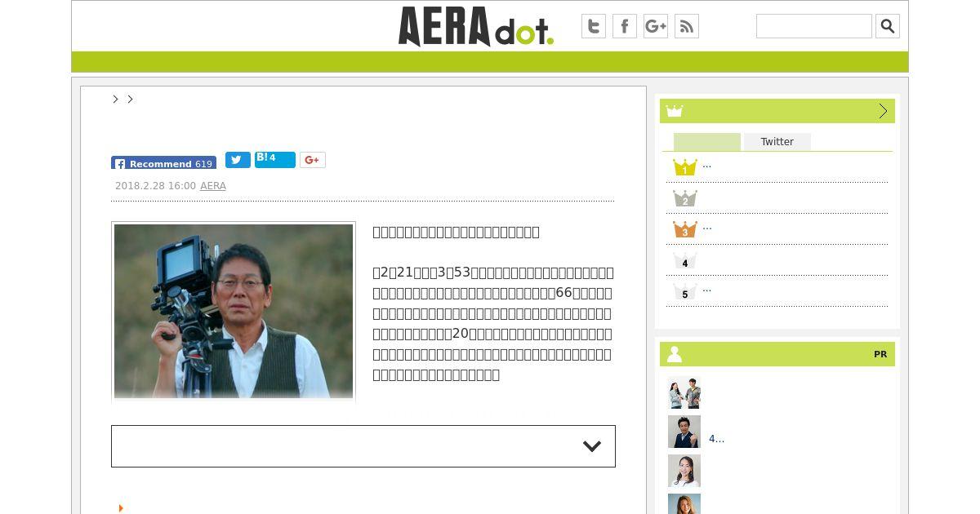
Task: Click the person icon in the PR header
Action: point(675,354)
